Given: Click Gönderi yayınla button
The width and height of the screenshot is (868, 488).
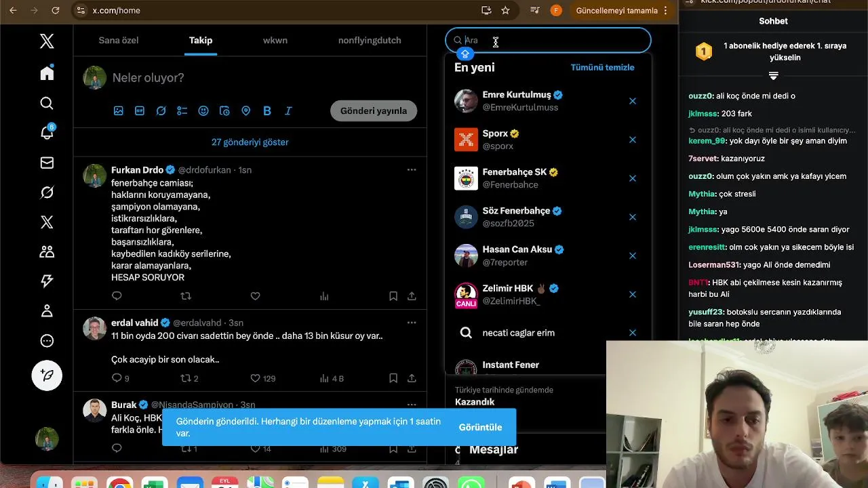Looking at the screenshot, I should tap(374, 110).
